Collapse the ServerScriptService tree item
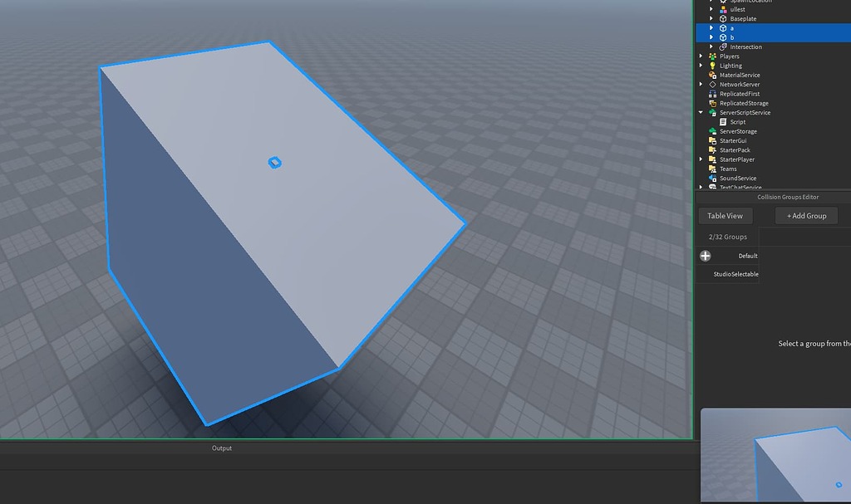Screen dimensions: 851x504 tap(701, 112)
